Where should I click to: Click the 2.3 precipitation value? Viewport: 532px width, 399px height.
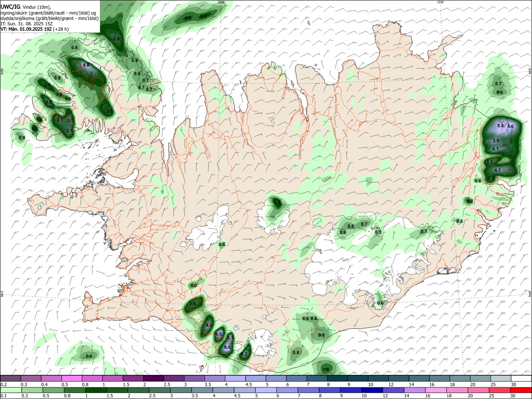[491, 178]
